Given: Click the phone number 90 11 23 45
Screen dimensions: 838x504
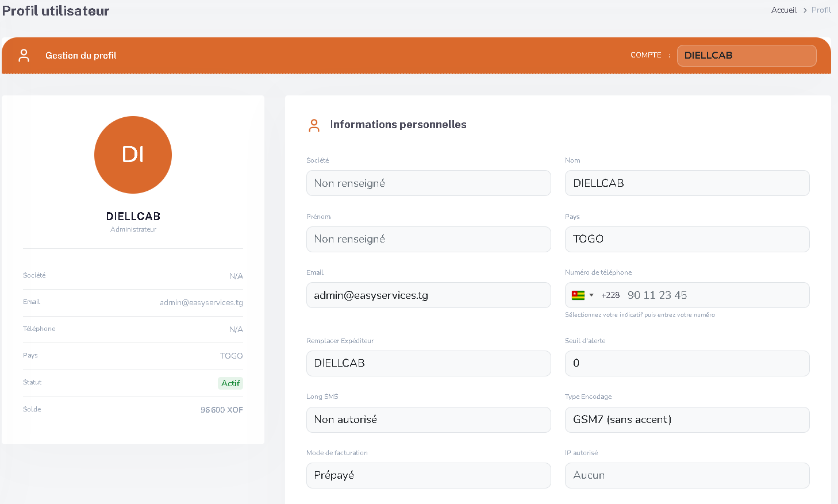Looking at the screenshot, I should pos(657,295).
